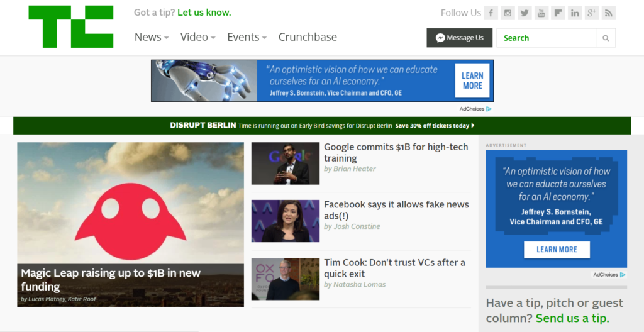Screen dimensions: 644x332
Task: Open author Brian Heater's page
Action: [355, 169]
